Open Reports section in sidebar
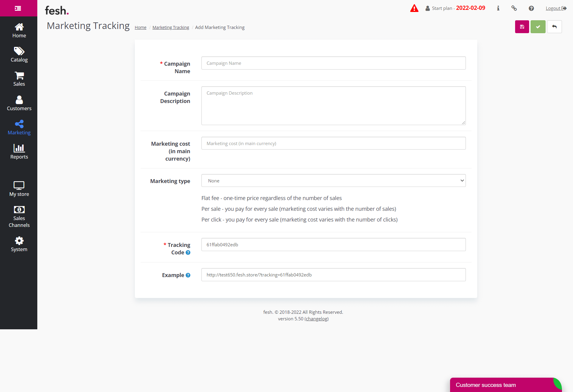The width and height of the screenshot is (573, 392). [x=19, y=152]
